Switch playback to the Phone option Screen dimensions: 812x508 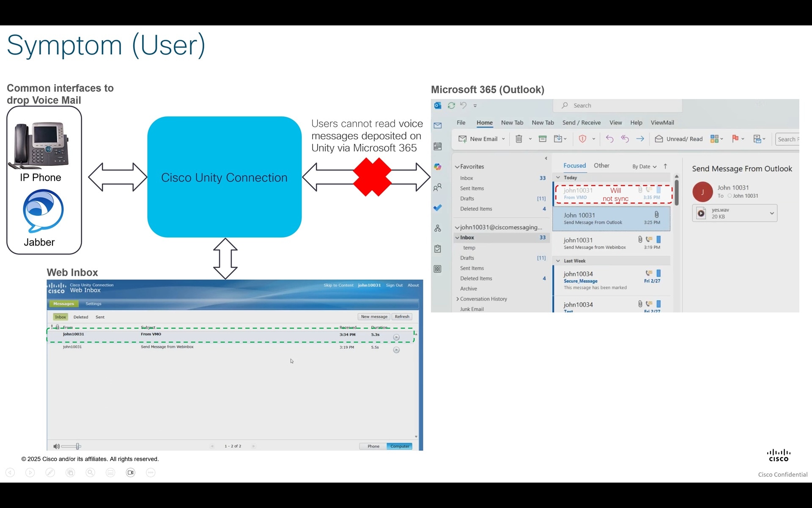pos(373,446)
